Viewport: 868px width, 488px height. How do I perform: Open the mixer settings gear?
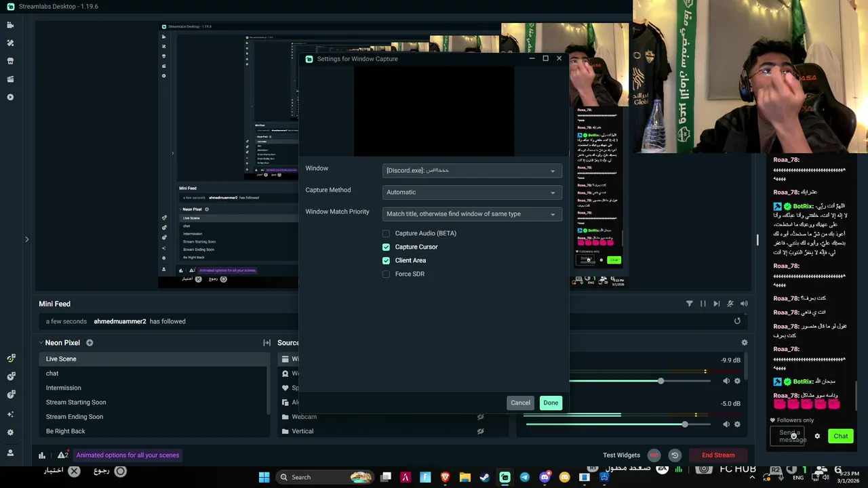coord(744,343)
